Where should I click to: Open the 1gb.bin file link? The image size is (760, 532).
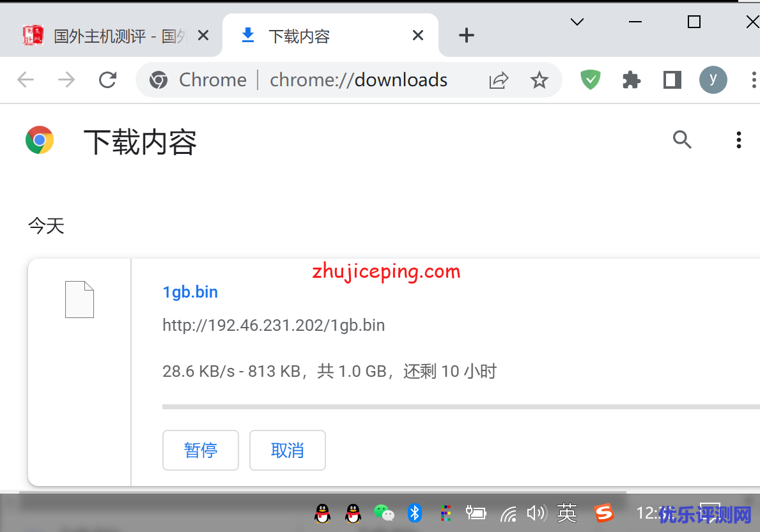click(190, 292)
